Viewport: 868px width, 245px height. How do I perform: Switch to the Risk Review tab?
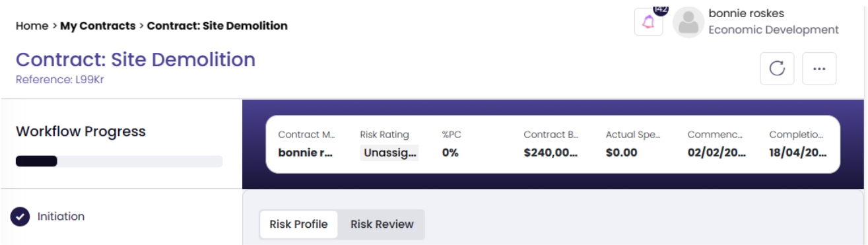coord(382,224)
